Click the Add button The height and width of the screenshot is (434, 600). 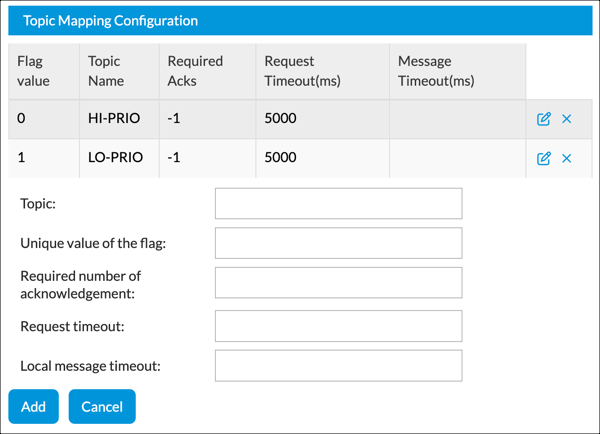tap(34, 406)
